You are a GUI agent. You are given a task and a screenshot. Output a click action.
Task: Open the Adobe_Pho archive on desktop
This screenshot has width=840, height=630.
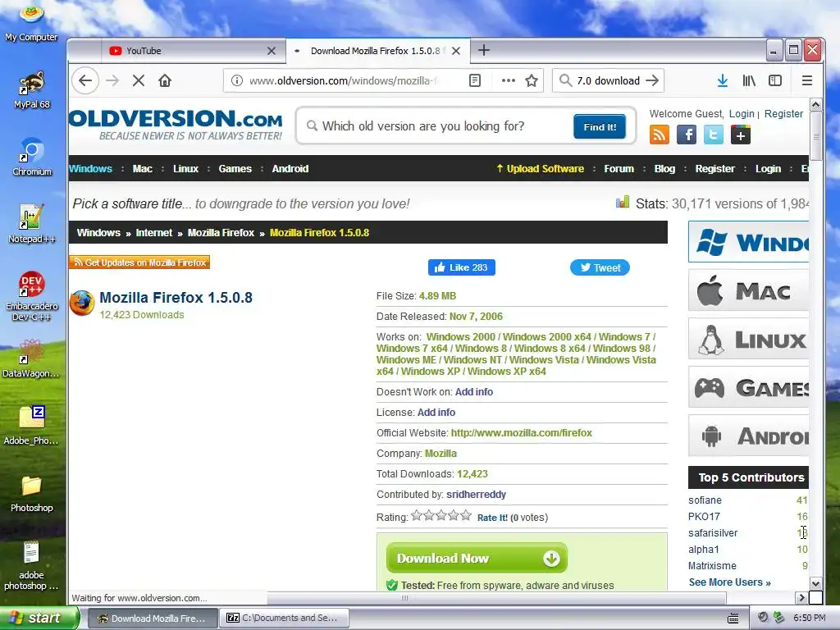tap(32, 426)
